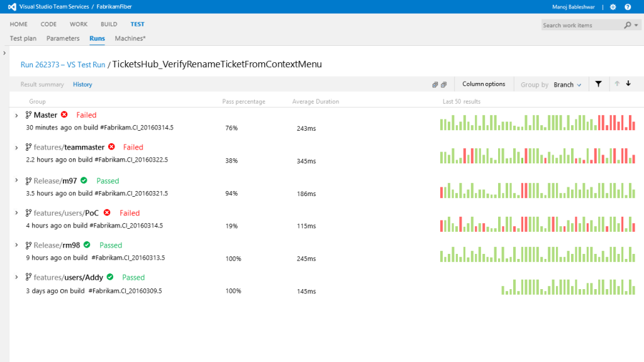Screen dimensions: 644x362
Task: Click the expand all groups icon
Action: (x=435, y=85)
